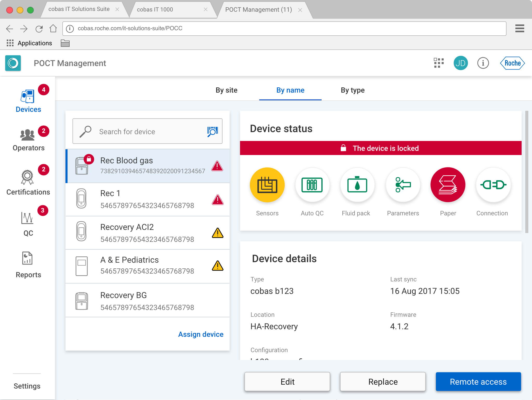Switch to the By type tab
This screenshot has width=532, height=400.
[x=353, y=90]
